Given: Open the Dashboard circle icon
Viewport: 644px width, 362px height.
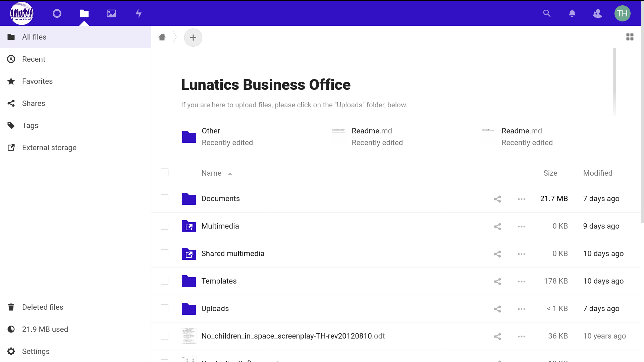Looking at the screenshot, I should pyautogui.click(x=57, y=13).
